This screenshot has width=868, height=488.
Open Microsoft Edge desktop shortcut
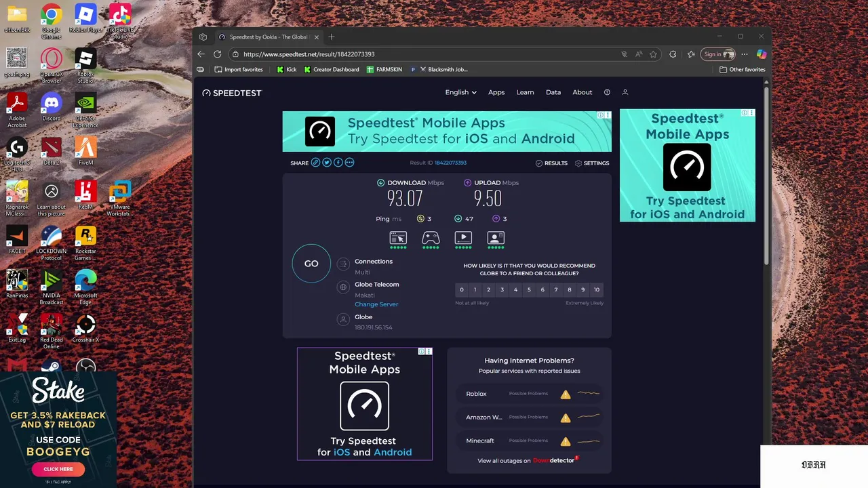coord(85,285)
